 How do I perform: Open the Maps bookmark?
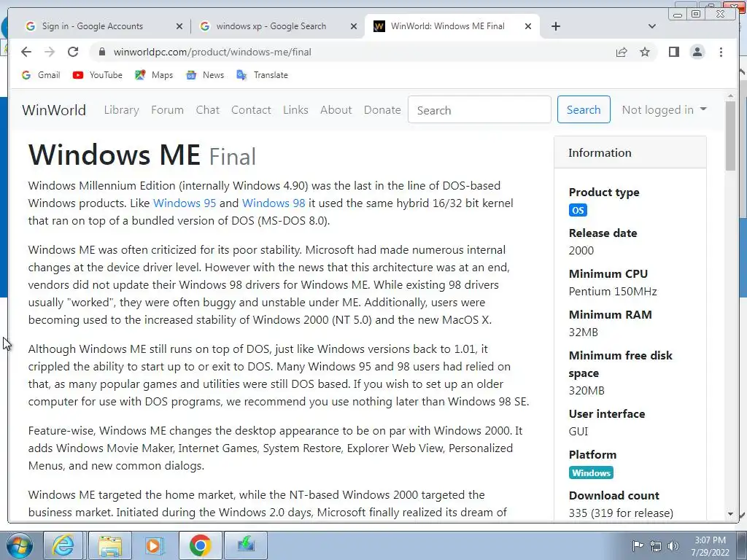154,75
